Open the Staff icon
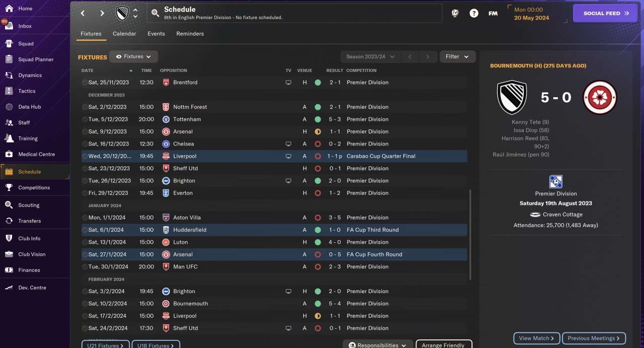The image size is (644, 348). (9, 122)
